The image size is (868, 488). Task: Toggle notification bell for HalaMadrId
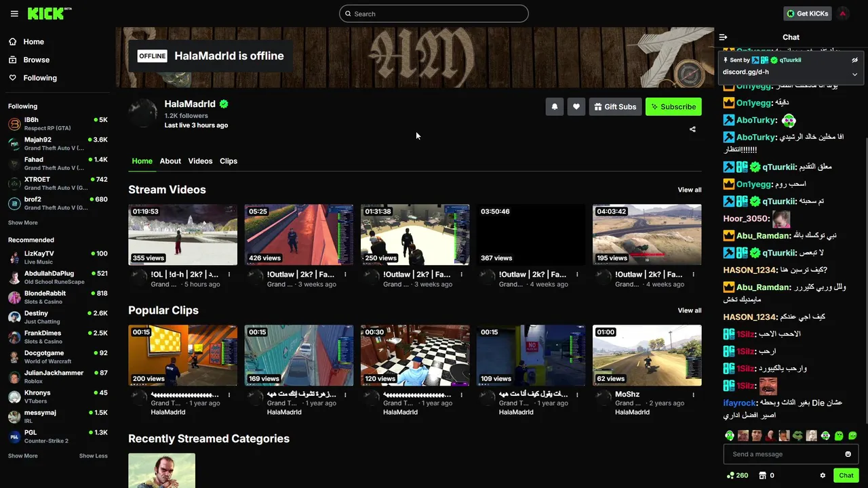(555, 106)
